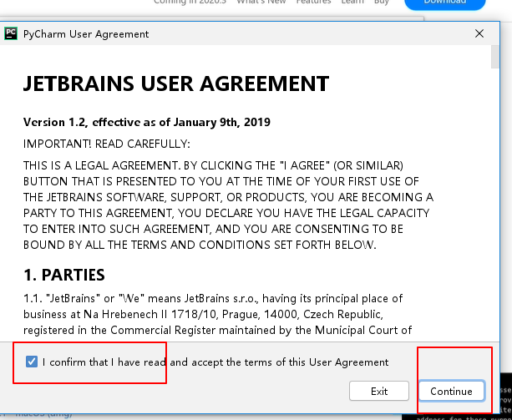Click the "I confirm that I have read and accept" label
Image resolution: width=512 pixels, height=420 pixels.
tap(215, 362)
